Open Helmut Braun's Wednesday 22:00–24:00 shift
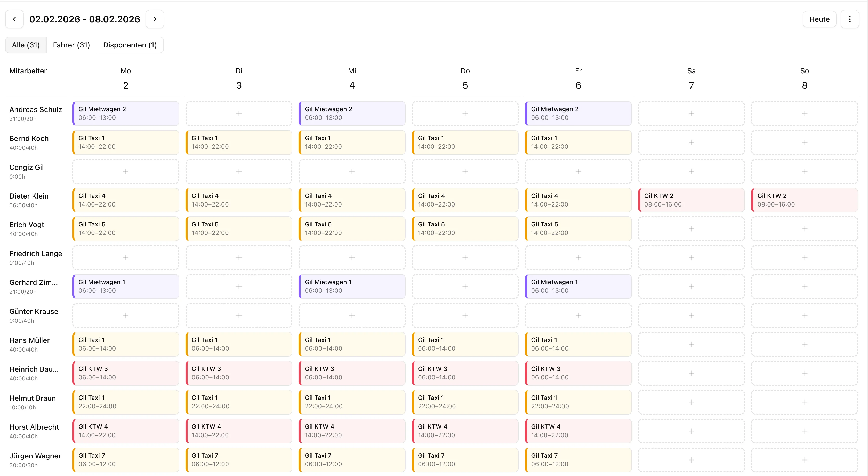 click(x=352, y=402)
